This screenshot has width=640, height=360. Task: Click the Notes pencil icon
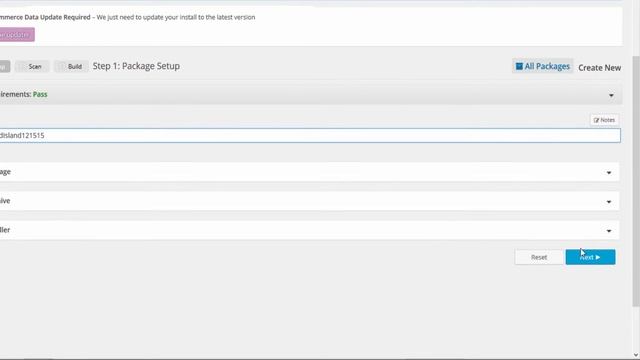596,120
